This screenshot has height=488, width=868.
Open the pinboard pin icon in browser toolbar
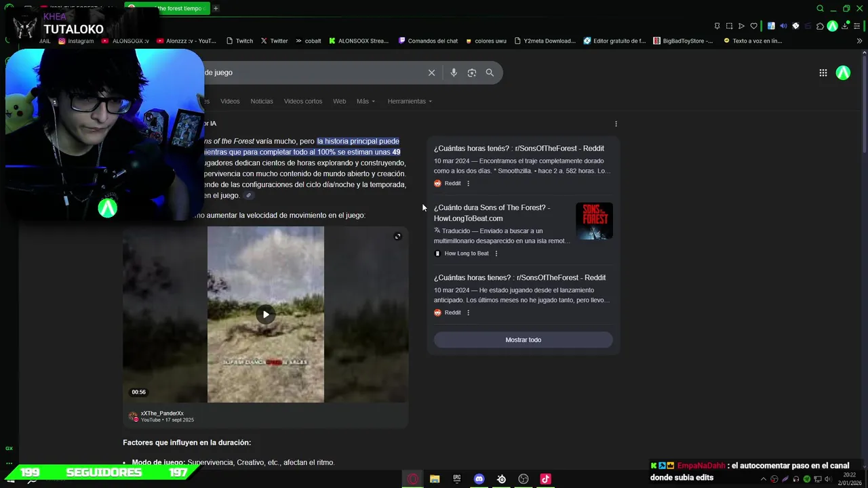coord(717,26)
